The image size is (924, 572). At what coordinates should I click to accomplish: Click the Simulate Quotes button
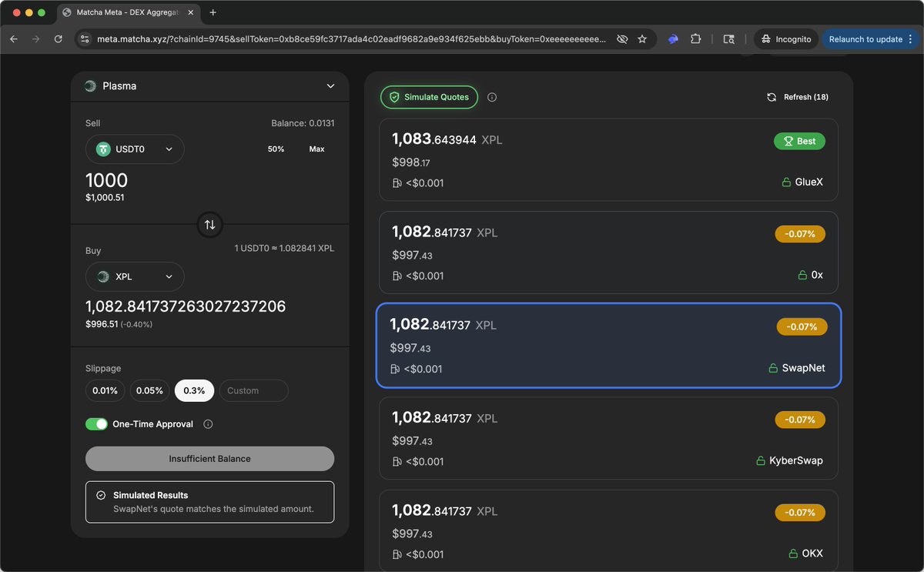430,97
